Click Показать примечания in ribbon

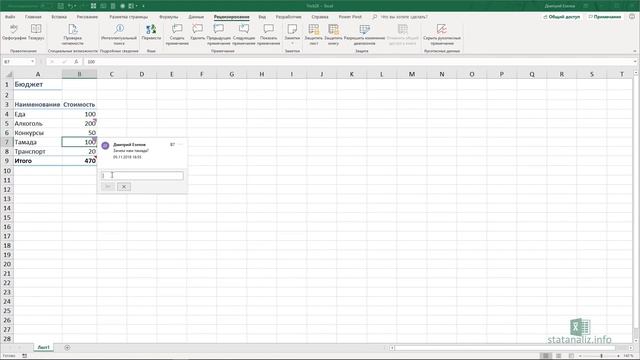[269, 34]
